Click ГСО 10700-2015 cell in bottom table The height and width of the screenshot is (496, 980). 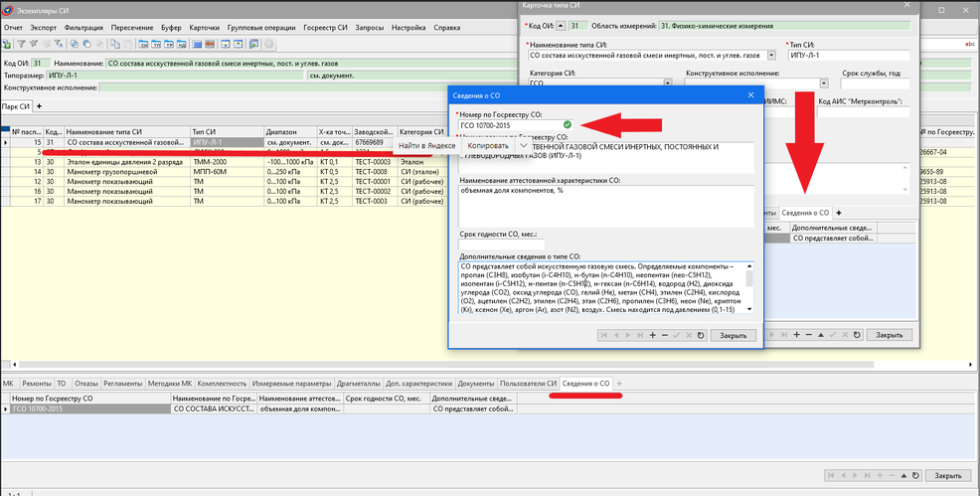[x=90, y=410]
